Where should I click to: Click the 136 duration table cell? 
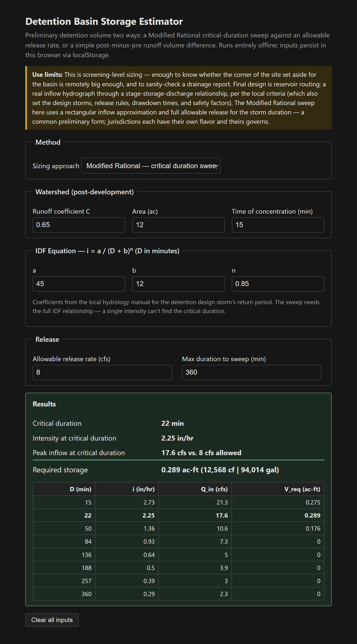click(64, 555)
